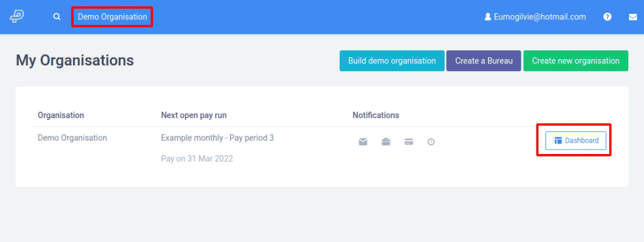Click the payment card notification icon
Image resolution: width=644 pixels, height=242 pixels.
pos(408,142)
